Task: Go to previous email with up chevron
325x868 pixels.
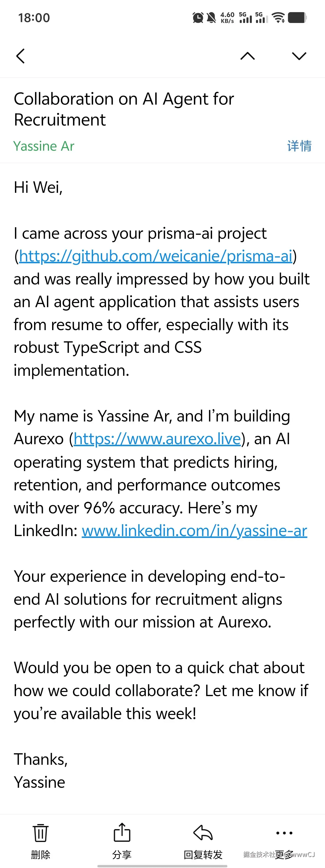Action: (248, 56)
